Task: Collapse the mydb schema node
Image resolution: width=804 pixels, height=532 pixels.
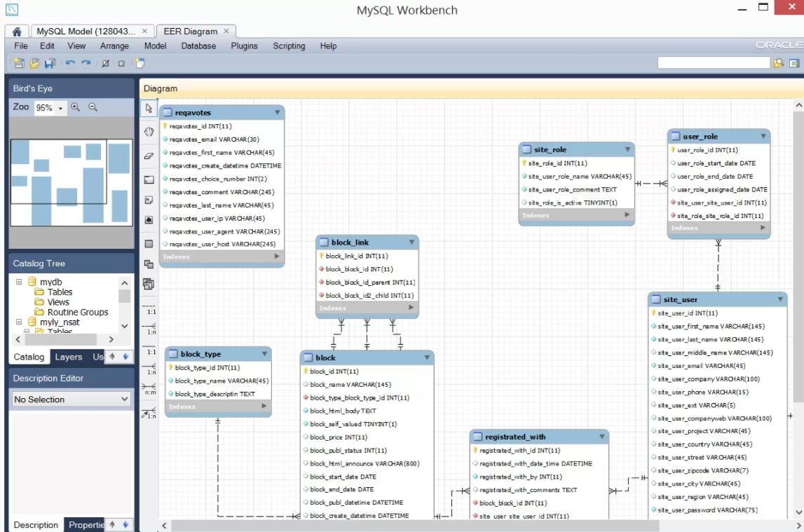Action: point(19,281)
